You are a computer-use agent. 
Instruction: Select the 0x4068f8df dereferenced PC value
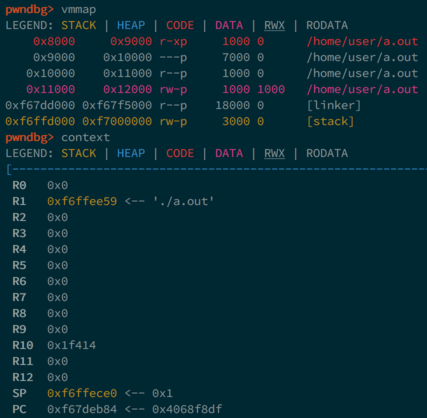[x=187, y=409]
